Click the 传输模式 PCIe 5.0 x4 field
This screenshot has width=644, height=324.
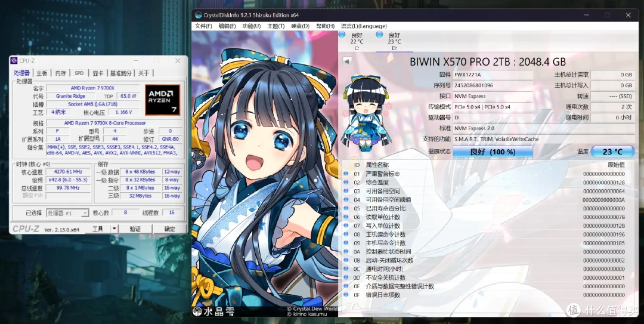click(x=493, y=107)
